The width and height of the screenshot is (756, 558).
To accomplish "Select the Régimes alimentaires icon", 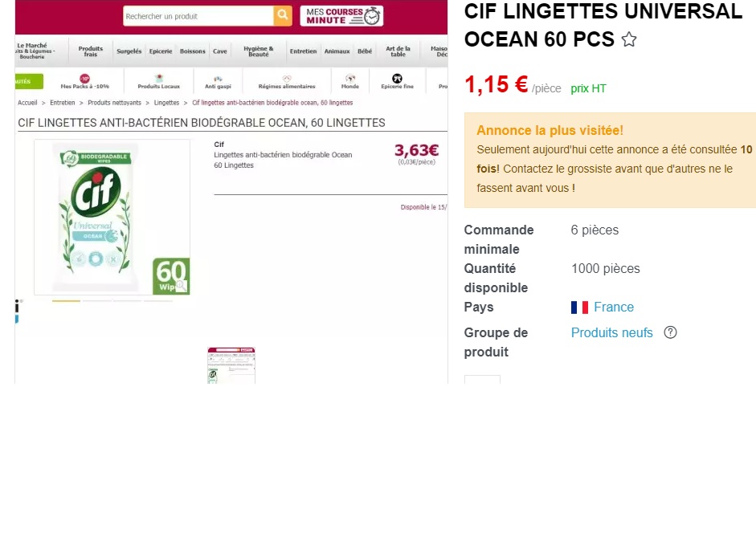I will click(x=287, y=79).
